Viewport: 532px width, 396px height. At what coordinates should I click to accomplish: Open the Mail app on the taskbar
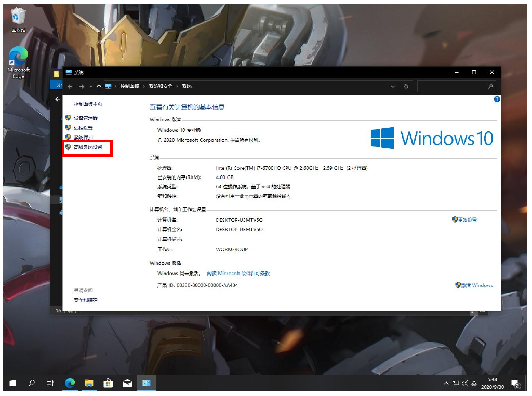[x=127, y=383]
